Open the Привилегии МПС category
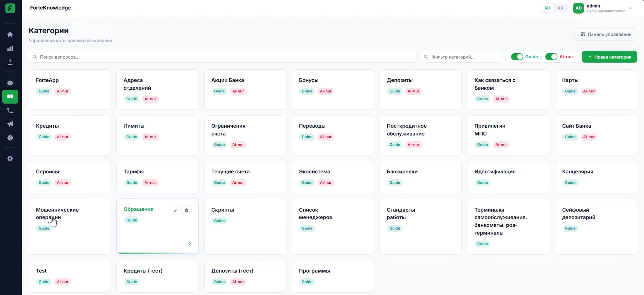 tap(508, 135)
